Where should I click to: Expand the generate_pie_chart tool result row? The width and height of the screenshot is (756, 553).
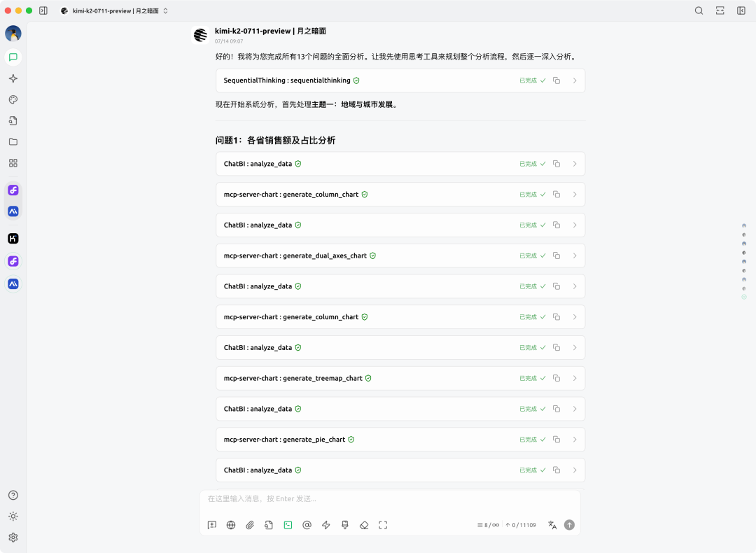point(575,439)
